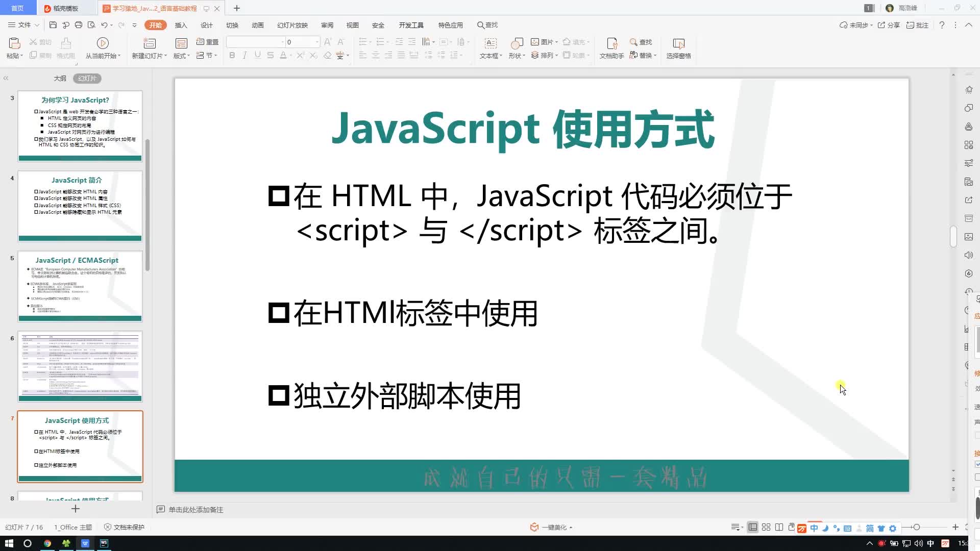Switch to the 幻灯片放映 Slideshow tab
980x551 pixels.
coord(292,25)
